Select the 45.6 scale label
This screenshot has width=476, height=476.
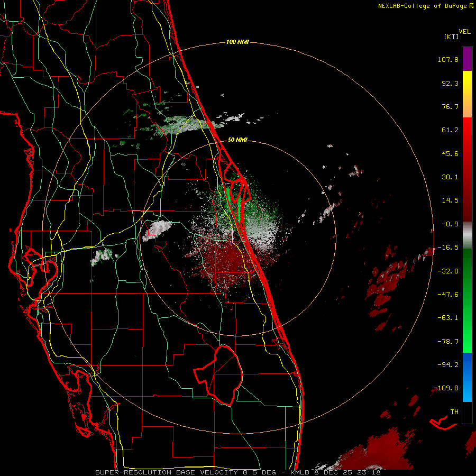[x=450, y=153]
